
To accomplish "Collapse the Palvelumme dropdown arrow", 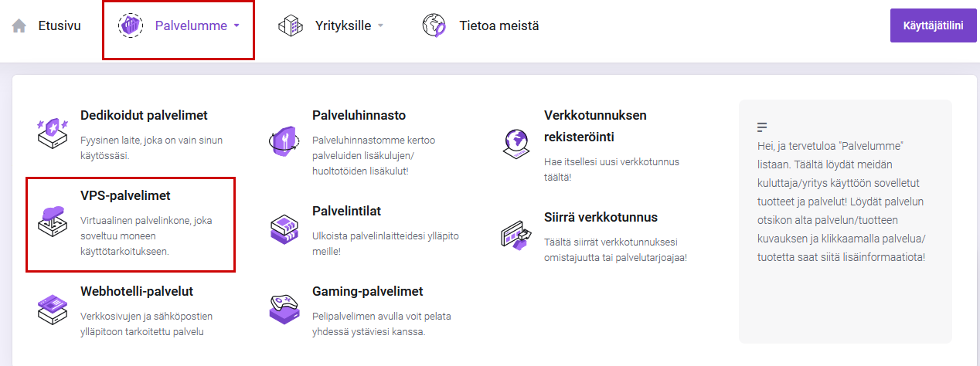I will click(x=236, y=25).
